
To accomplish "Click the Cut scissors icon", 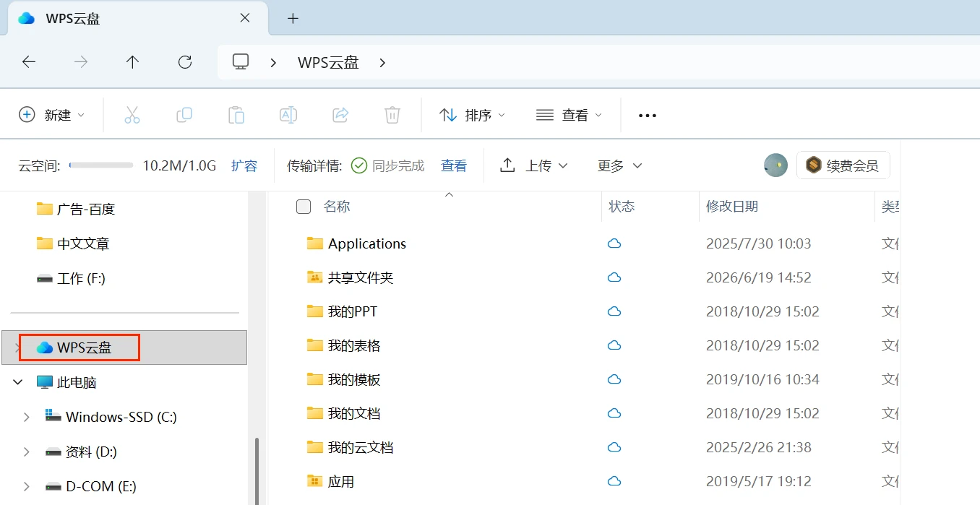I will tap(132, 115).
